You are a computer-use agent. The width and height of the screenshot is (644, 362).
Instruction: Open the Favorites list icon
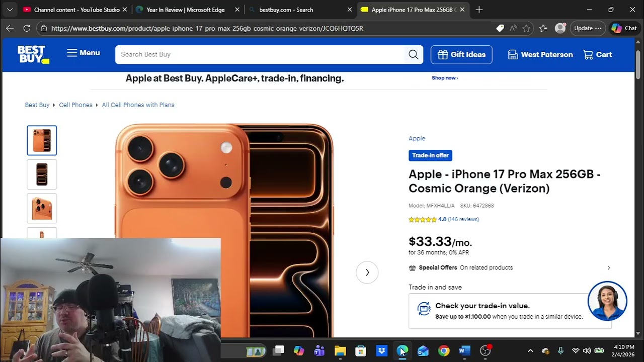point(543,28)
